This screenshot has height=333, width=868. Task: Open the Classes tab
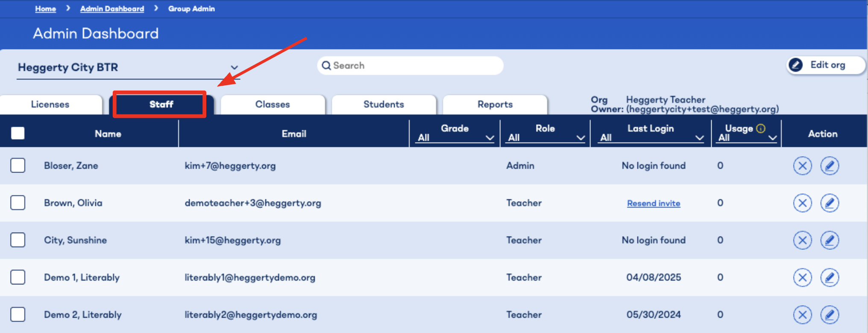tap(273, 105)
